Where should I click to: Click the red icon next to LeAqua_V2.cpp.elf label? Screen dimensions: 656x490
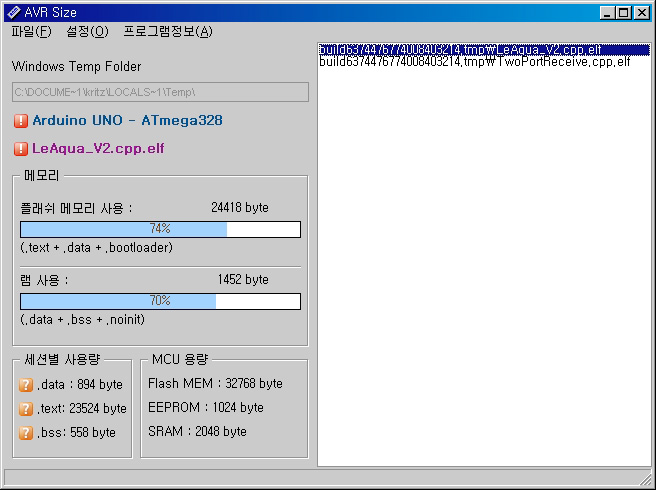click(x=21, y=149)
